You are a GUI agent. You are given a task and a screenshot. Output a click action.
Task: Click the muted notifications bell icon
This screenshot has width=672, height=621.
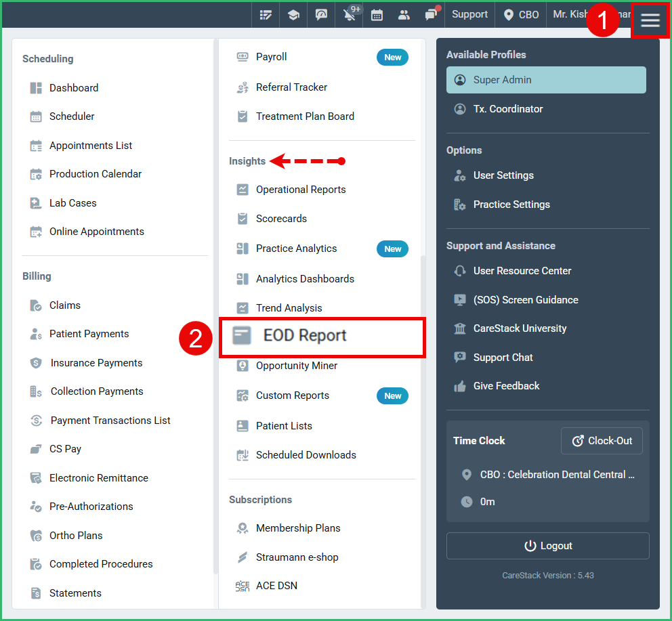pos(350,15)
